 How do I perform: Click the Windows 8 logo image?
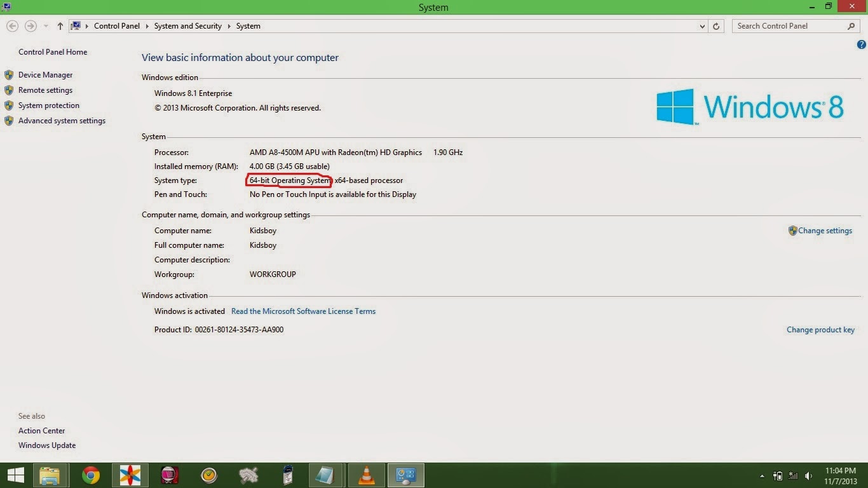(x=750, y=106)
